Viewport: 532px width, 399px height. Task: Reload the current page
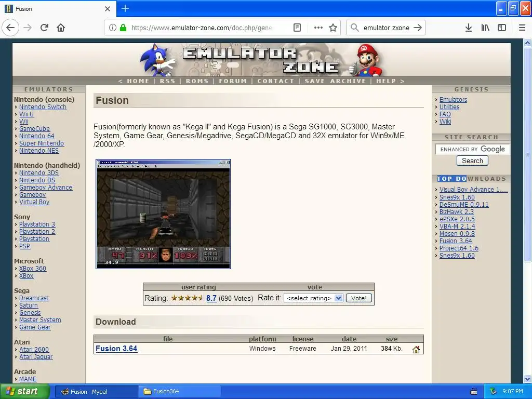tap(44, 28)
